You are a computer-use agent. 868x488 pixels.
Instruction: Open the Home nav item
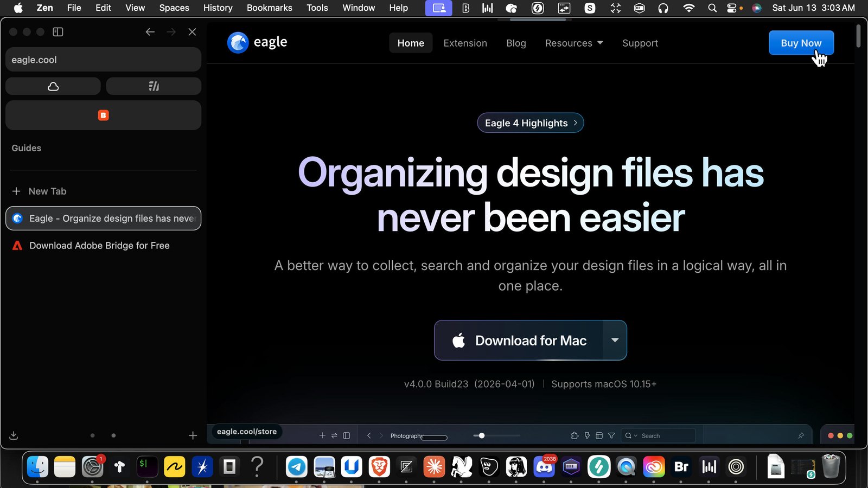click(x=411, y=43)
